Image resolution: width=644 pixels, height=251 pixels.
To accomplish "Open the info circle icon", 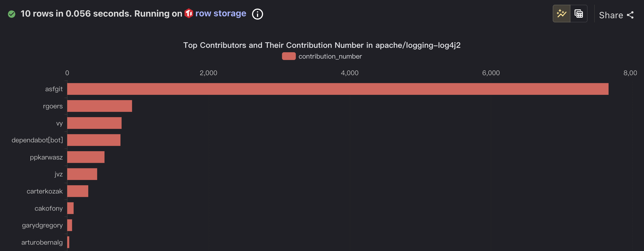I will pos(257,14).
